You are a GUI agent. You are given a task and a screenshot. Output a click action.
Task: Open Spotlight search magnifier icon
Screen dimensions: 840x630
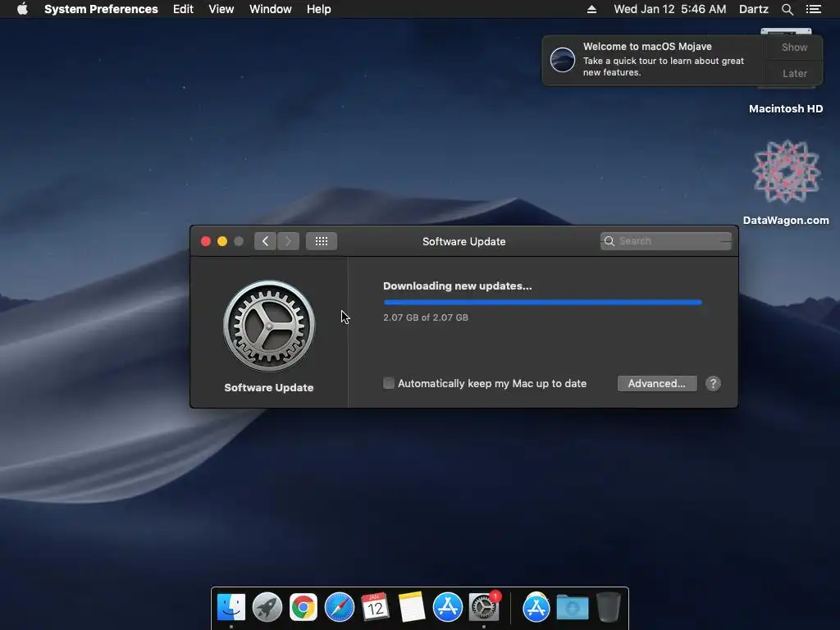coord(787,9)
